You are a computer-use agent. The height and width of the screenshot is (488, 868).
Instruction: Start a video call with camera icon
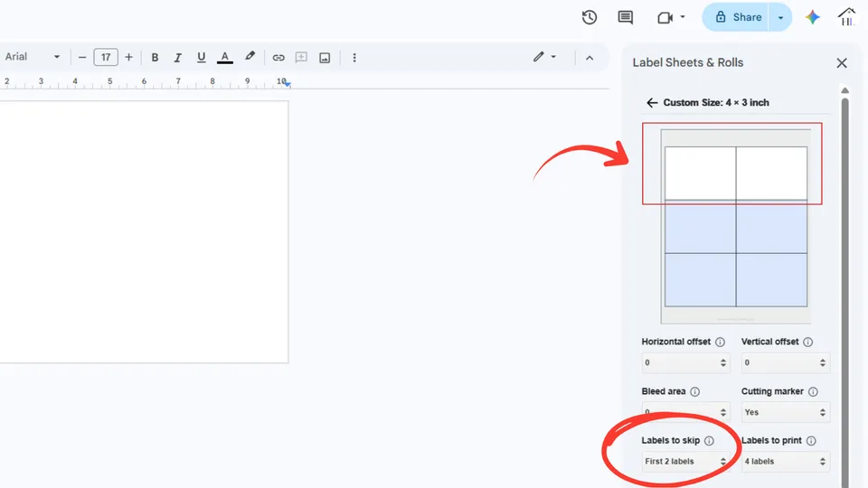point(665,18)
